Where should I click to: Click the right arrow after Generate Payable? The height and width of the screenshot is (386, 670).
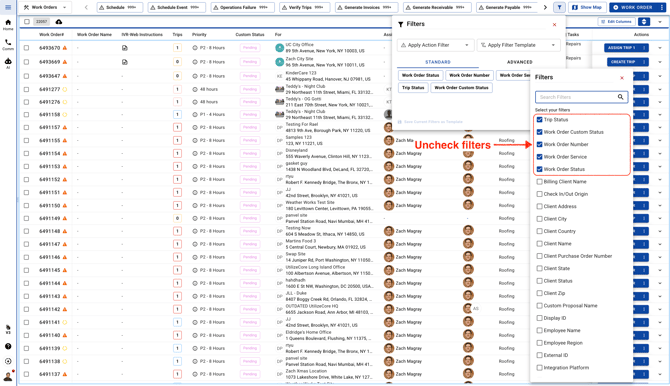tap(545, 7)
